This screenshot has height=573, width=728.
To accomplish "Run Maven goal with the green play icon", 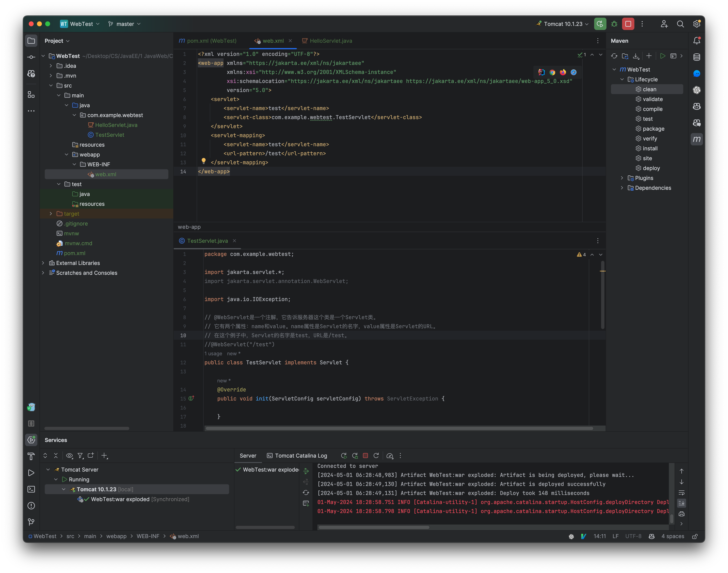I will pyautogui.click(x=663, y=56).
